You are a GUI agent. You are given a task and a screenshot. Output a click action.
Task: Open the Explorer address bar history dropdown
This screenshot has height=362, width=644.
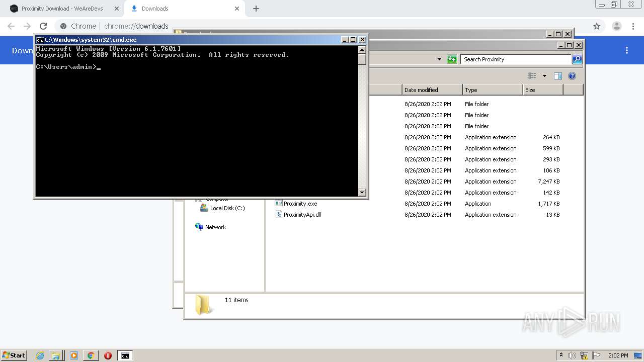click(439, 59)
